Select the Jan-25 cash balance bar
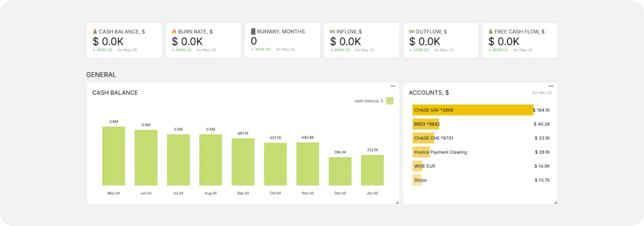The image size is (644, 226). click(x=372, y=170)
